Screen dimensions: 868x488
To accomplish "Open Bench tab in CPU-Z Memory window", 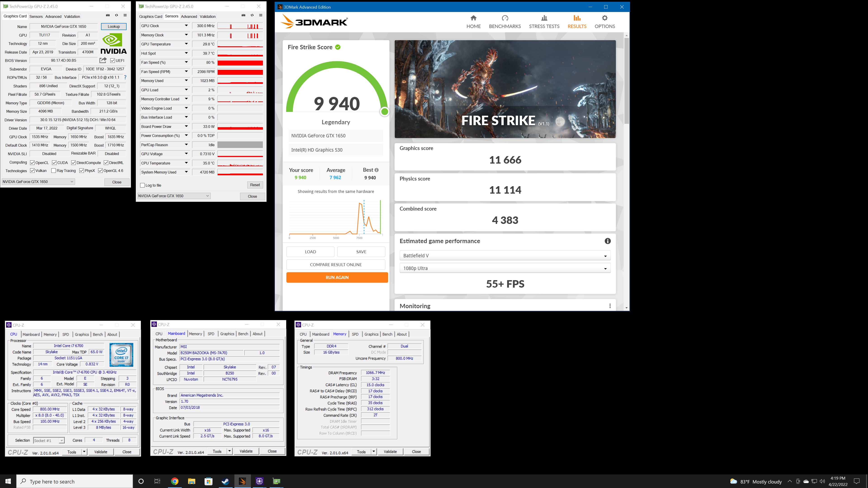I will 387,334.
